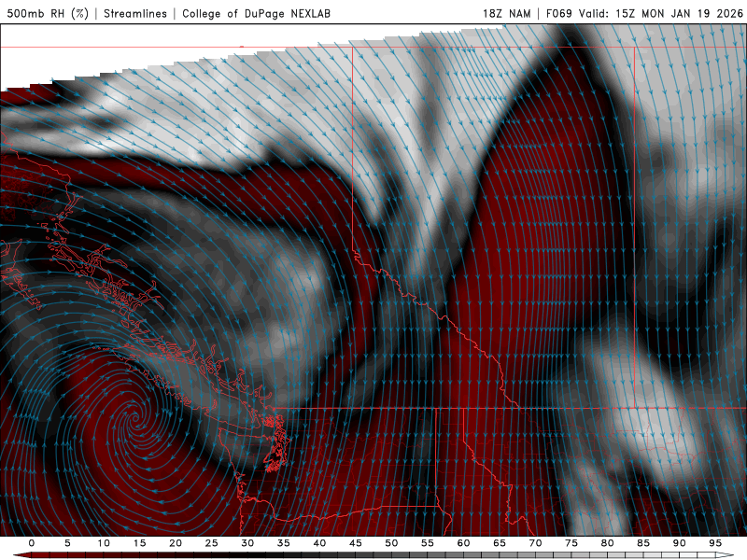Click the "College of DuPage NEXLAB" text

click(256, 13)
